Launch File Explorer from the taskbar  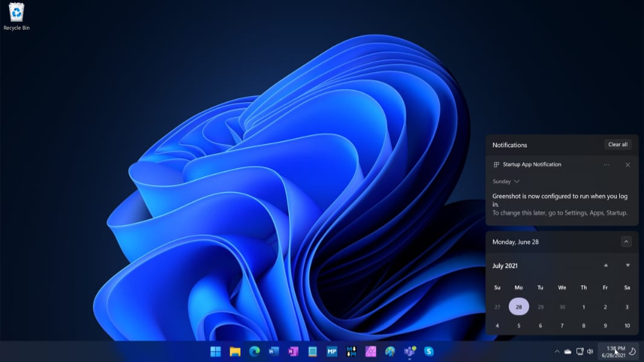(x=235, y=351)
